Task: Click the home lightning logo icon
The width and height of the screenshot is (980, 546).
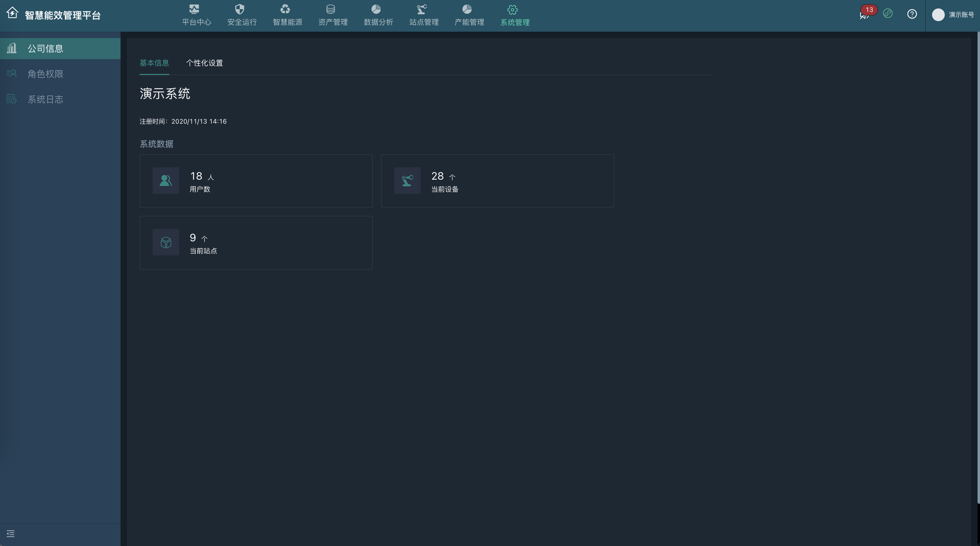Action: (x=12, y=13)
